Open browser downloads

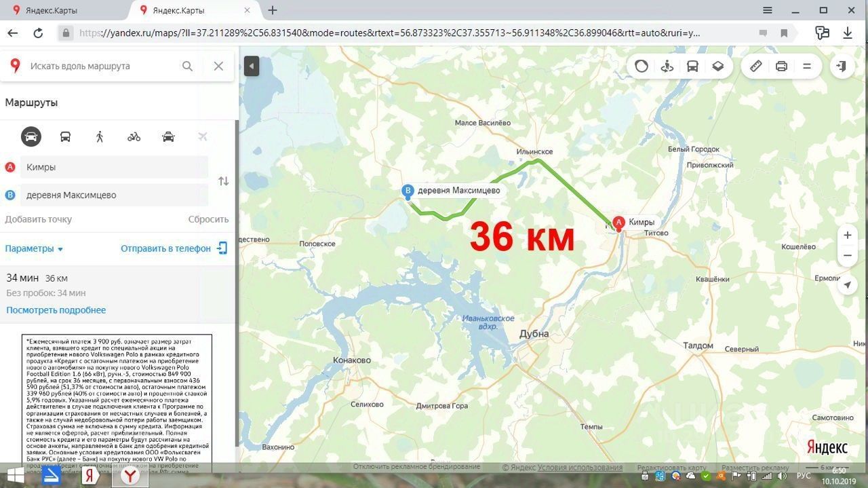[848, 33]
